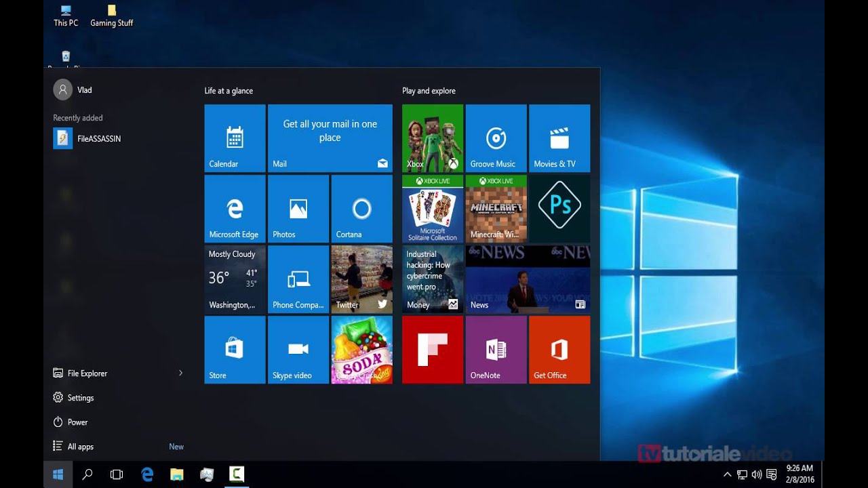This screenshot has height=488, width=868.
Task: Open the Phone Companion tile
Action: click(x=298, y=279)
